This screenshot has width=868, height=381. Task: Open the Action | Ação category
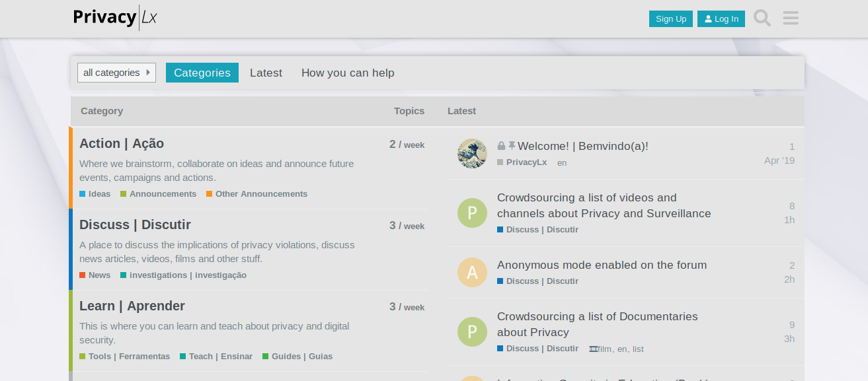[122, 144]
